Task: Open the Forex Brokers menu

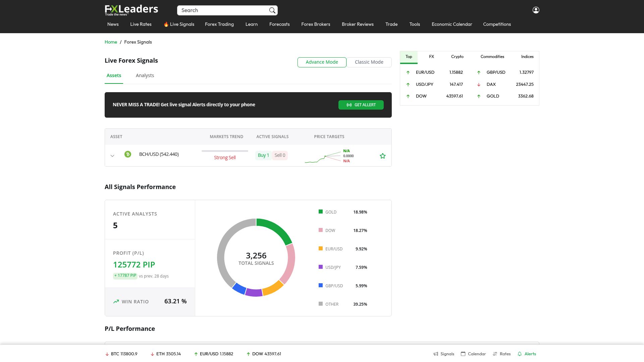Action: tap(316, 24)
